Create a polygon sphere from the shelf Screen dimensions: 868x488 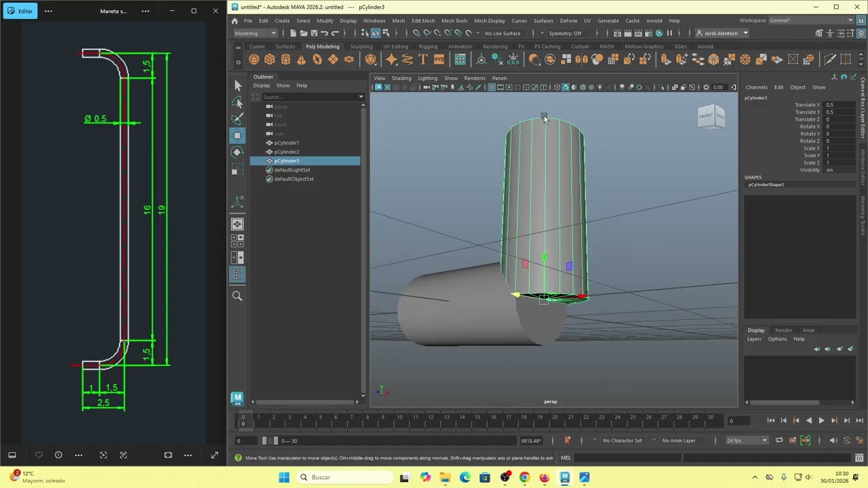tap(254, 60)
